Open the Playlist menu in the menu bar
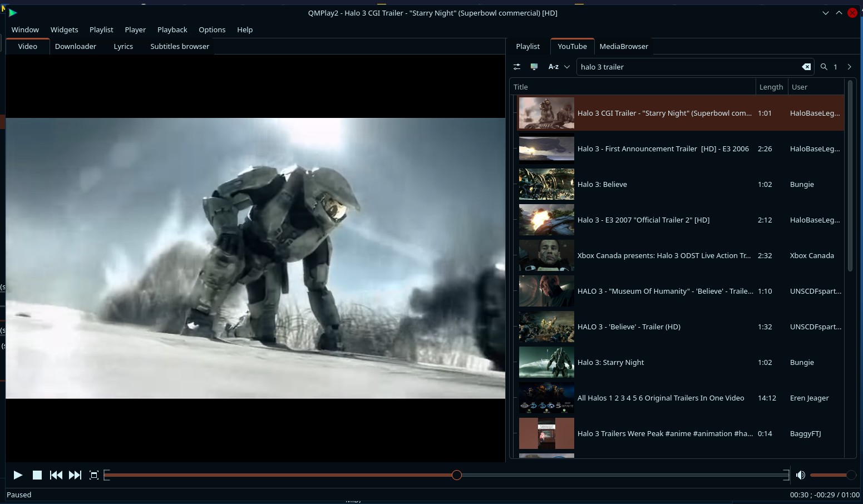The height and width of the screenshot is (504, 863). click(x=101, y=29)
